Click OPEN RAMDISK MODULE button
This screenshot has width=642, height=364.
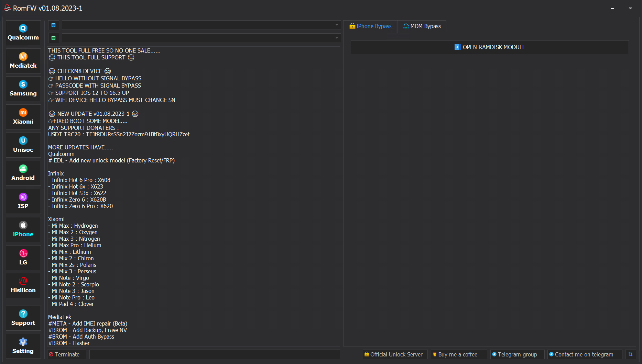coord(490,47)
